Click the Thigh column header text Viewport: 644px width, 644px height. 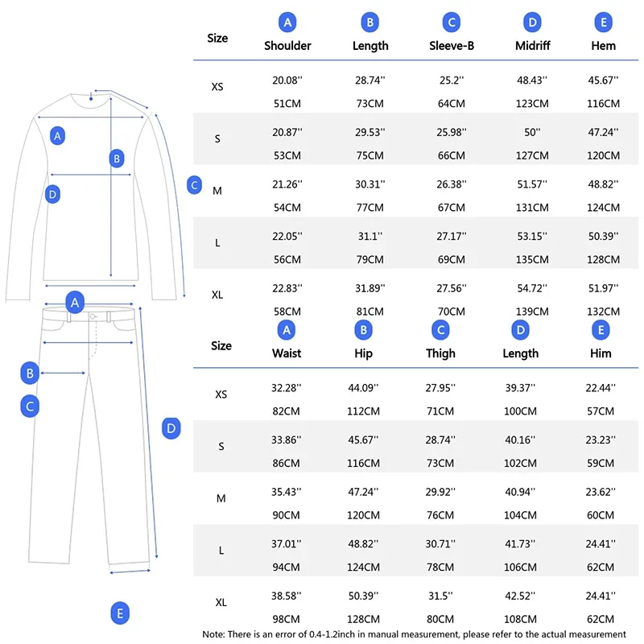440,353
